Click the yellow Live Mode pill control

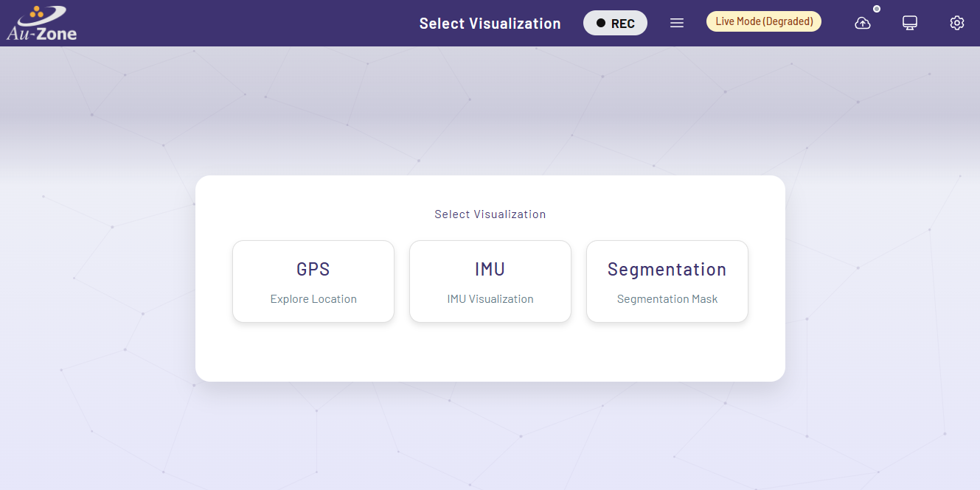click(x=763, y=21)
